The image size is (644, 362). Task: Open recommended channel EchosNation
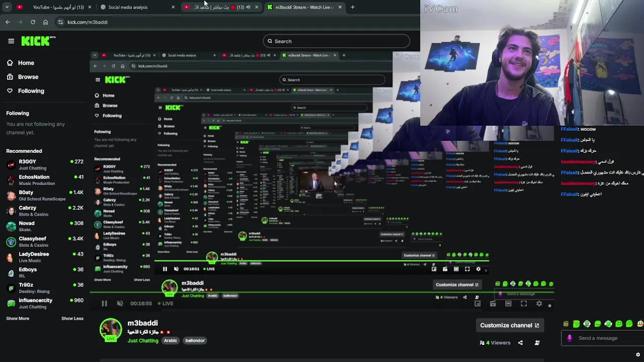(44, 180)
